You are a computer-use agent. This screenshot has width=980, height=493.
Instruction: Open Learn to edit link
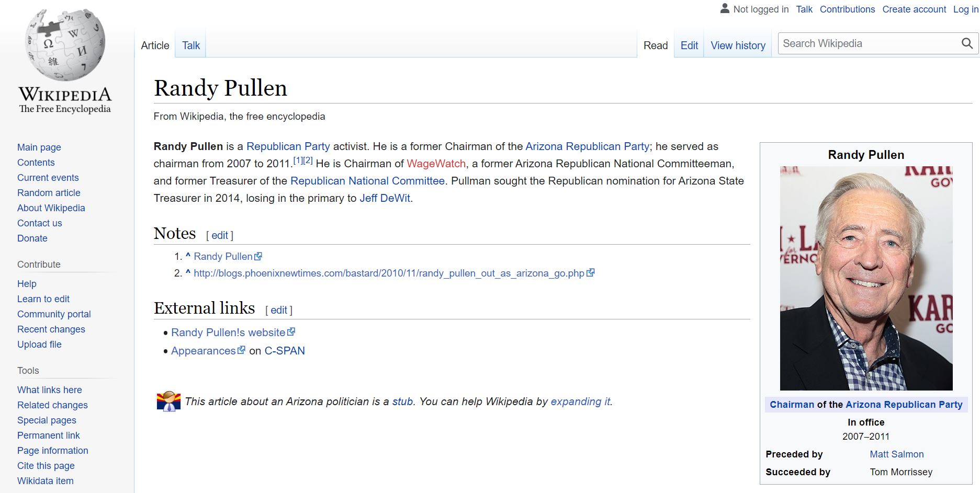click(x=43, y=299)
